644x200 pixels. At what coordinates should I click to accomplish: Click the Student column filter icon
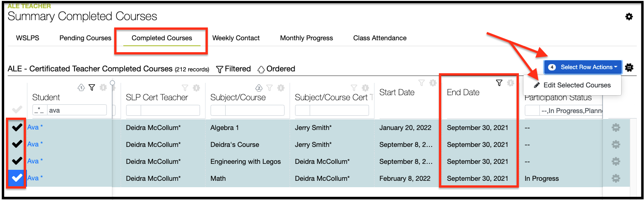pyautogui.click(x=92, y=87)
